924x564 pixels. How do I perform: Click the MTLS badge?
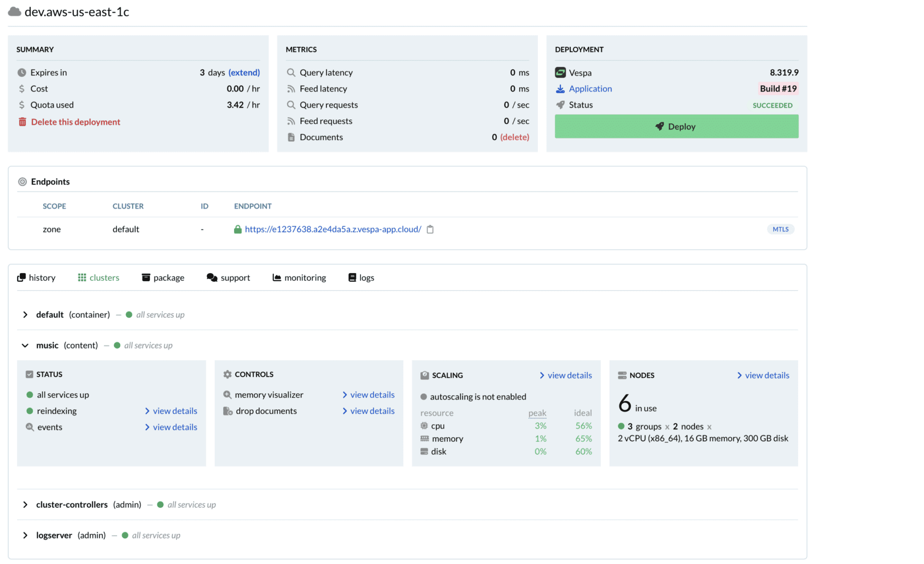click(781, 229)
